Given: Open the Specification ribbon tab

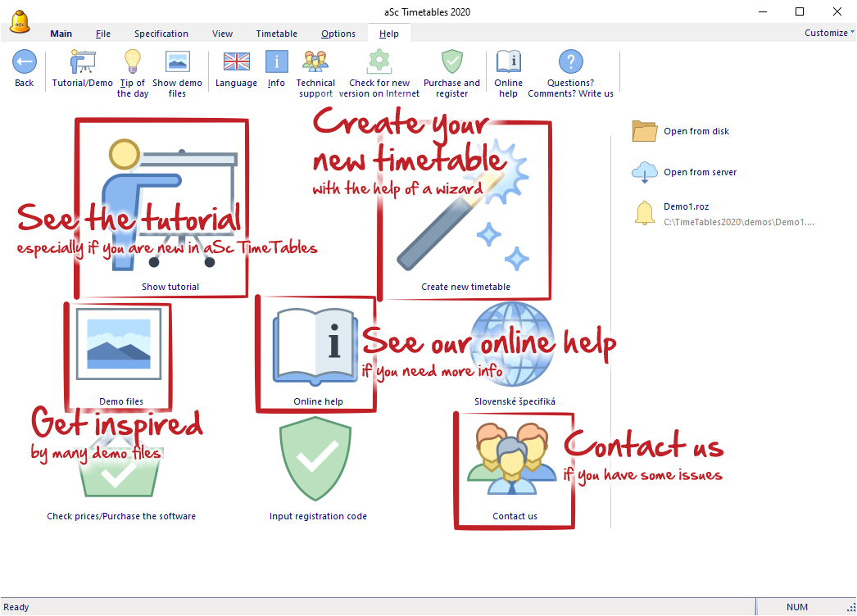Looking at the screenshot, I should (x=161, y=34).
